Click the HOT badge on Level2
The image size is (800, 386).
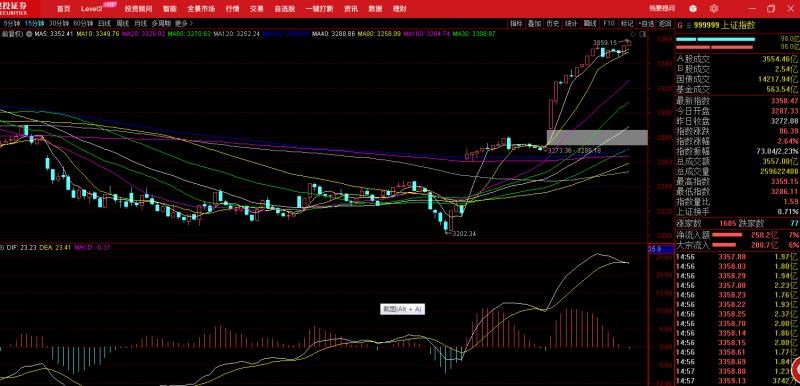pos(109,5)
